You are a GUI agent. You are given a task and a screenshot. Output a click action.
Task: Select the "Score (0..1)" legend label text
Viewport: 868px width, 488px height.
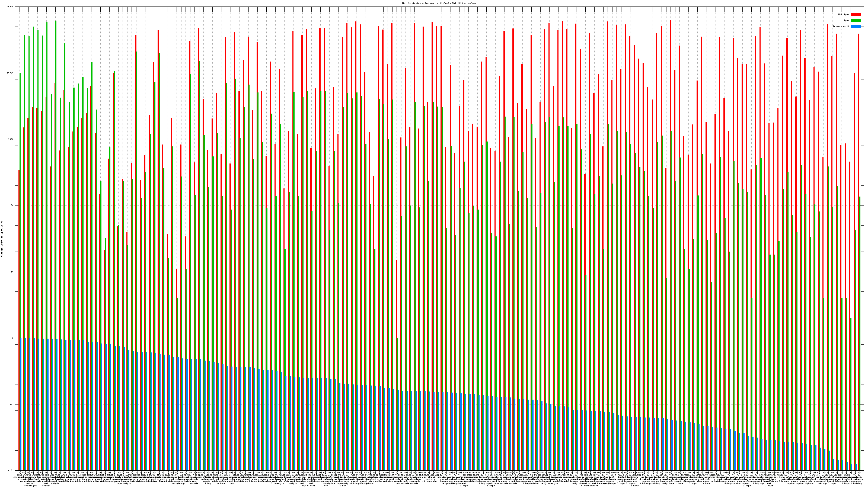(841, 26)
